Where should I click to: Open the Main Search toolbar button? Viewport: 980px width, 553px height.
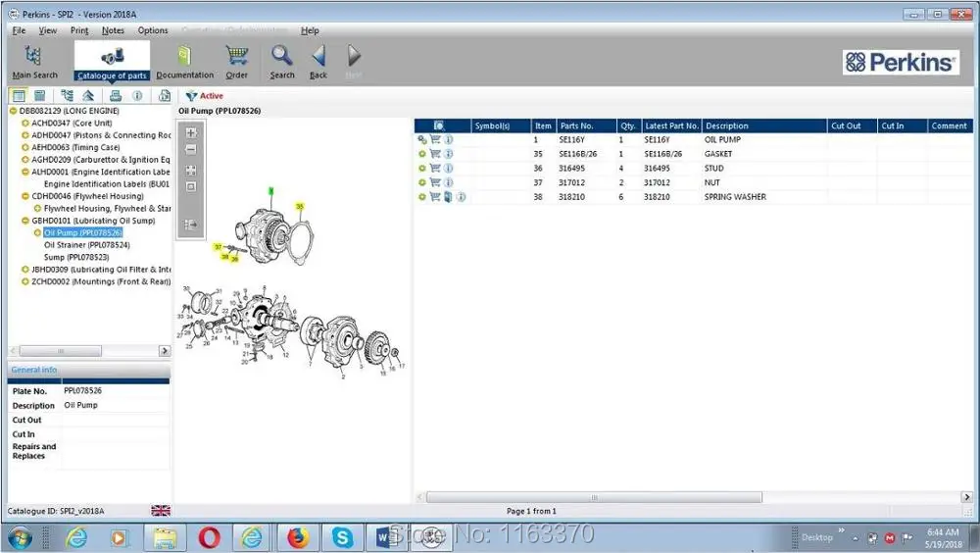coord(34,62)
